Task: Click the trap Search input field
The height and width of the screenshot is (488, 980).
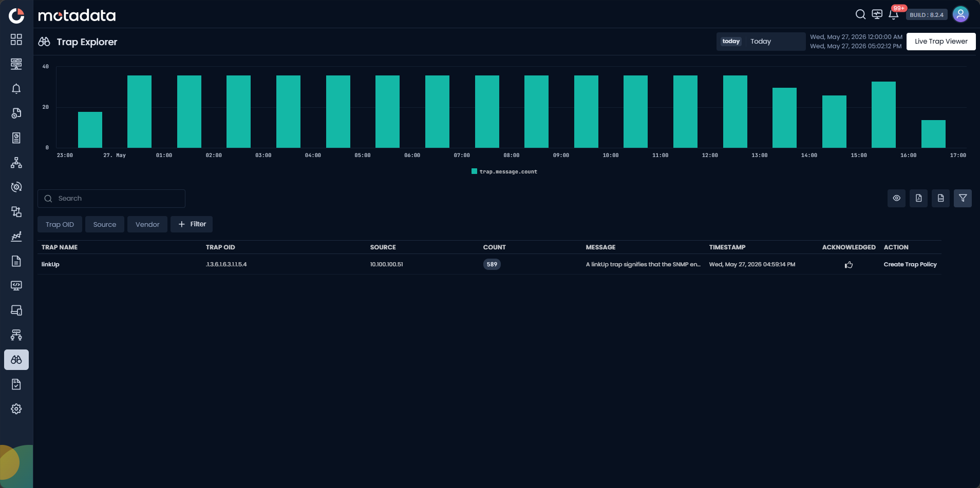Action: (x=111, y=199)
